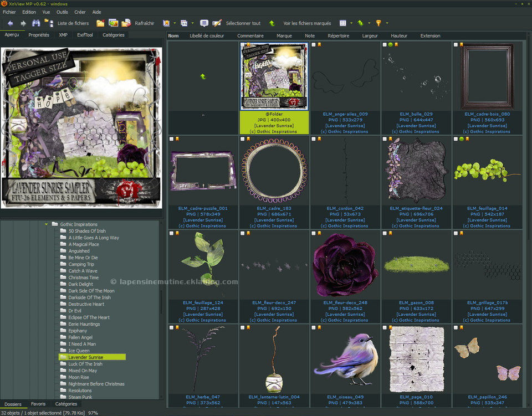The height and width of the screenshot is (416, 532).
Task: Click the Rafraîchir button
Action: point(145,23)
